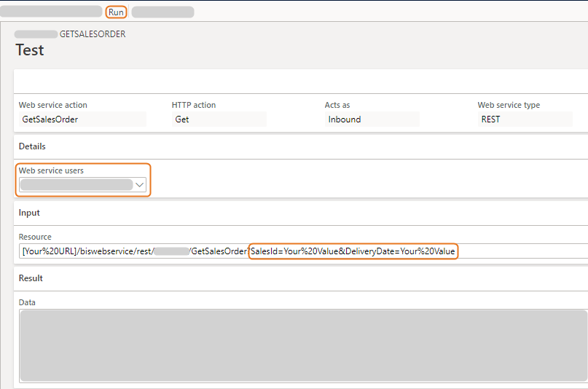The width and height of the screenshot is (588, 389).
Task: Click the blurred button left of Run
Action: click(51, 12)
